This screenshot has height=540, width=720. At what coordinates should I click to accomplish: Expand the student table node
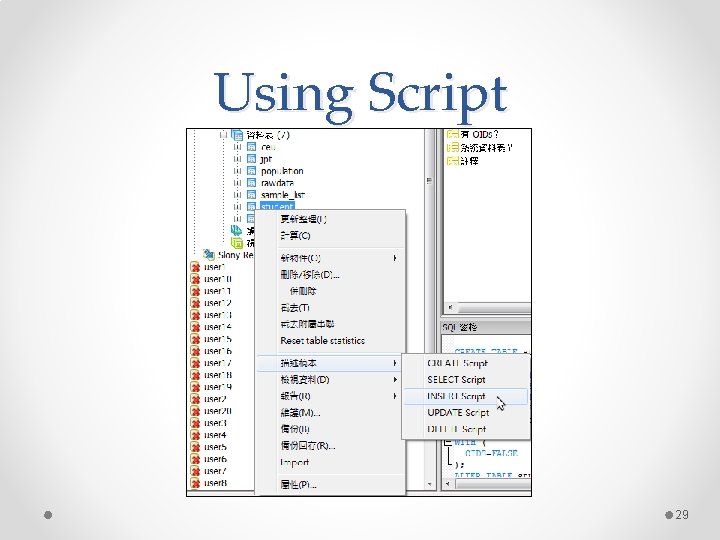[237, 207]
